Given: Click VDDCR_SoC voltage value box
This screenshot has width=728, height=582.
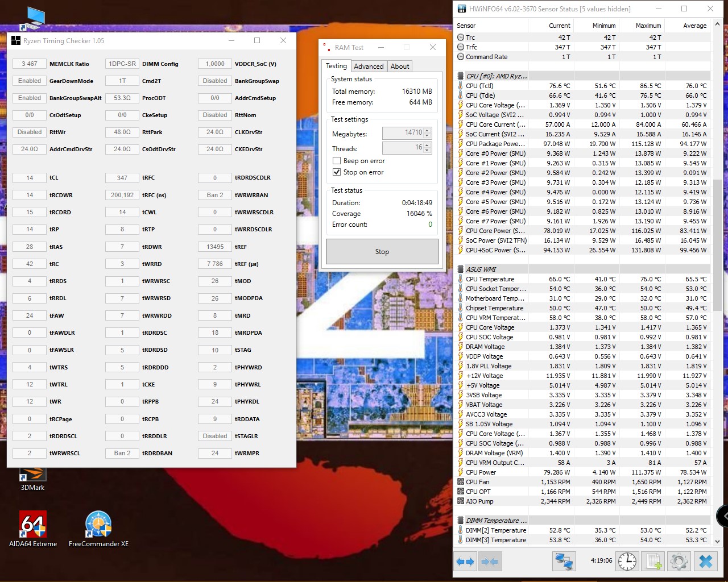Looking at the screenshot, I should (215, 64).
